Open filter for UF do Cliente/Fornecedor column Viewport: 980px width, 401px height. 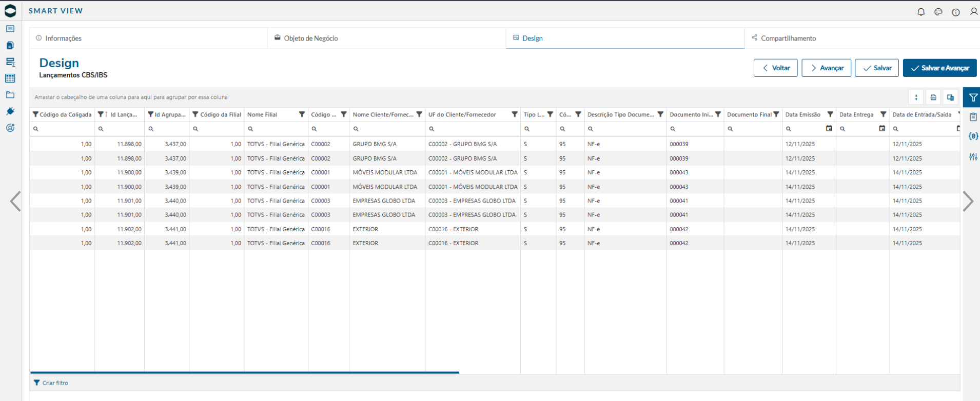click(x=514, y=114)
